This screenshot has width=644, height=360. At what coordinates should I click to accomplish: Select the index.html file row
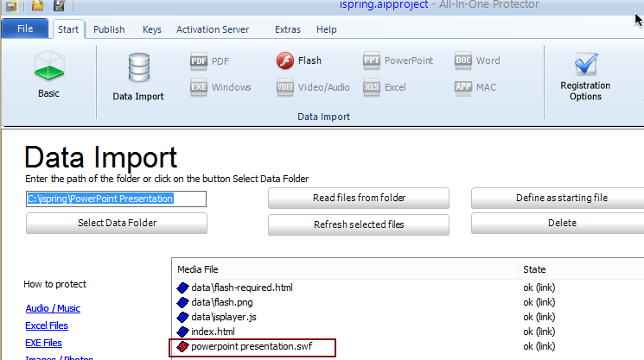coord(408,332)
